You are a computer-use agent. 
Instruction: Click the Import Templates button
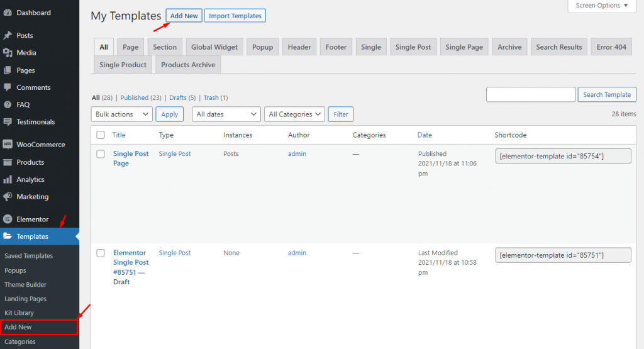click(x=235, y=16)
